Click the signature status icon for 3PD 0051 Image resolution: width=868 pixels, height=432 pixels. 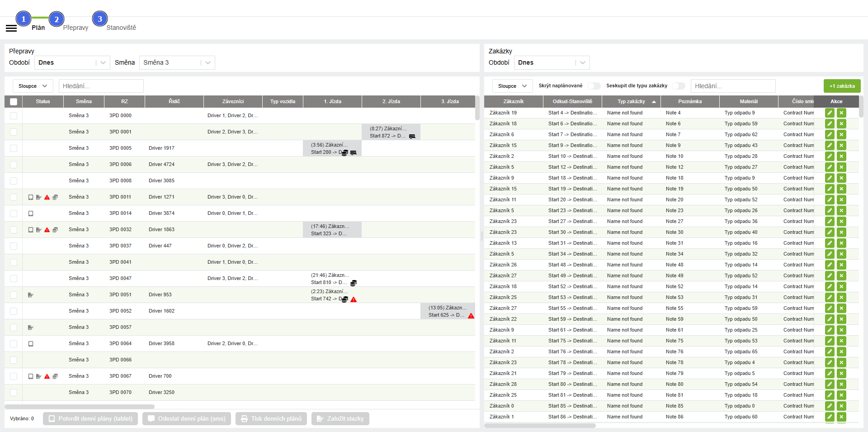coord(31,295)
